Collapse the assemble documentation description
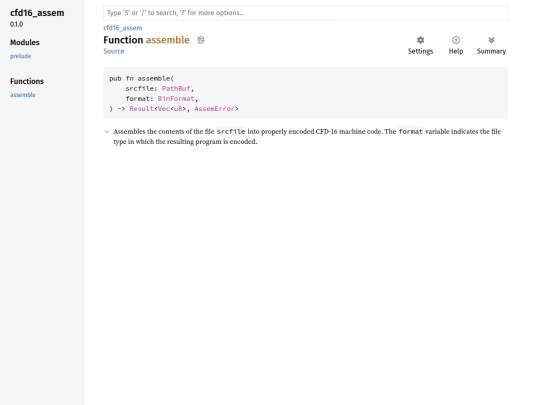The height and width of the screenshot is (405, 540). tap(107, 132)
